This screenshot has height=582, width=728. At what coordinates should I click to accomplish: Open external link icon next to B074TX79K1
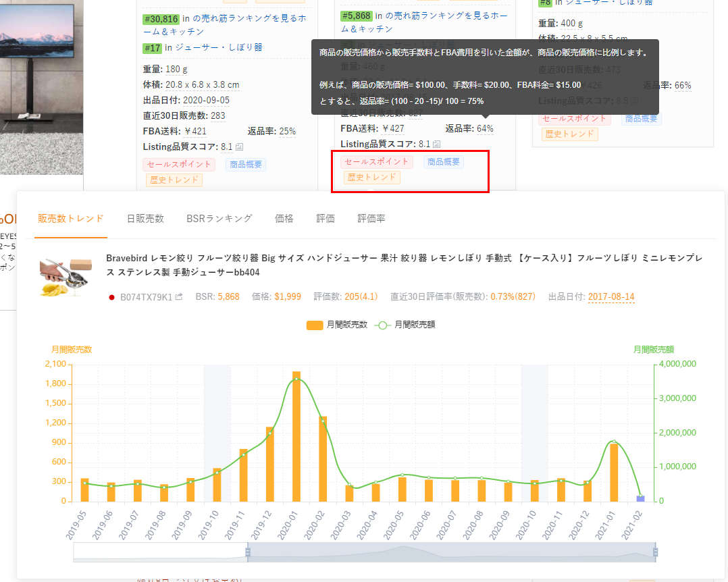pos(179,296)
